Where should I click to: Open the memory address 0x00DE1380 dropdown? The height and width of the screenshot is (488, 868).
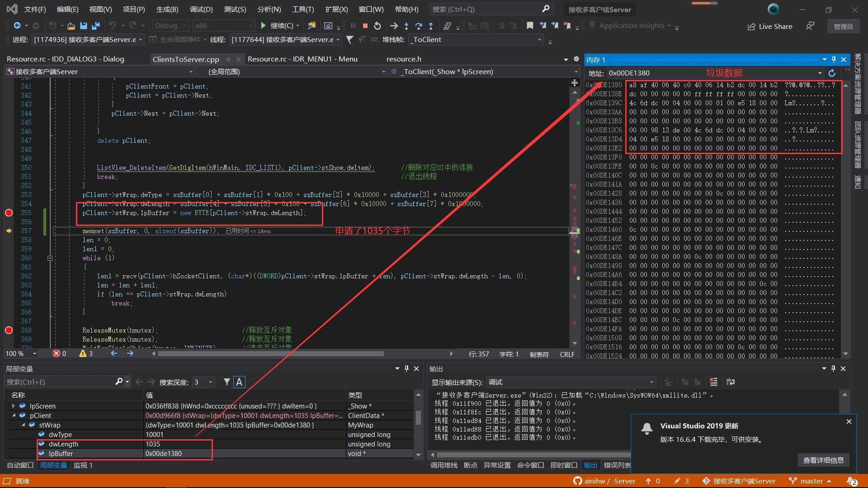click(x=820, y=73)
